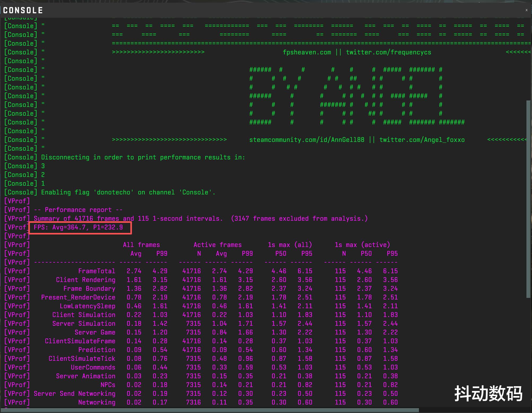Click the FrameTotal row label
The width and height of the screenshot is (532, 413).
[97, 271]
